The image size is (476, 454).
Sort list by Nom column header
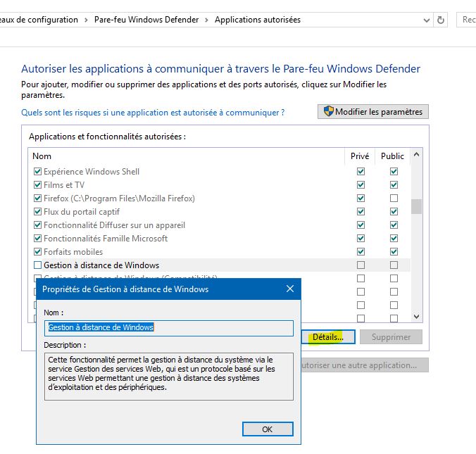pos(187,156)
